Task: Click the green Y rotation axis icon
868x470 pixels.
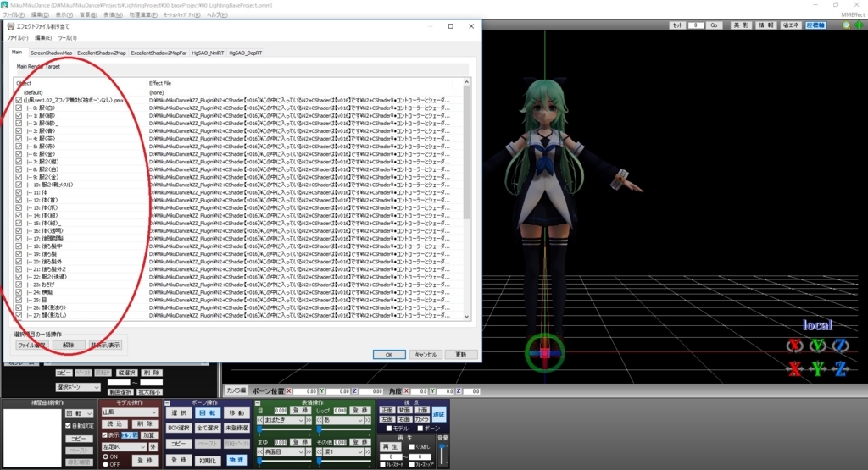Action: (818, 346)
